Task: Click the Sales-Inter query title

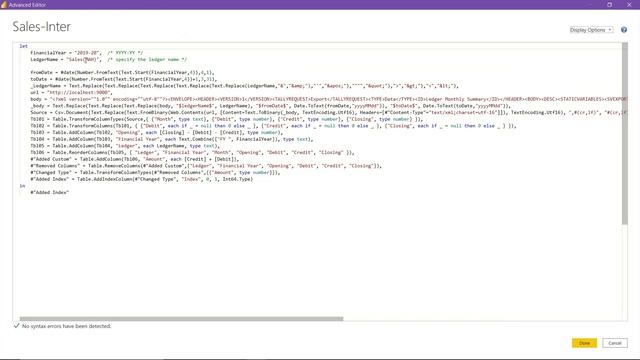Action: 42,27
